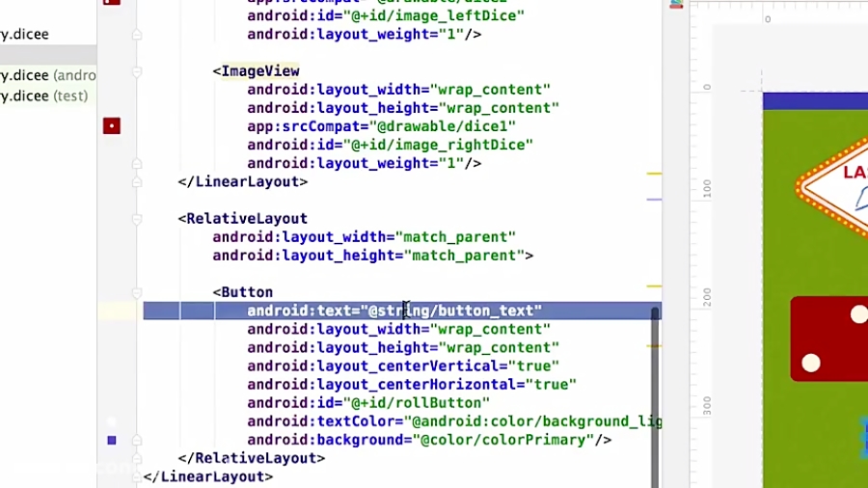
Task: Click the android:id="@+id/image_leftDice" line
Action: tap(386, 15)
